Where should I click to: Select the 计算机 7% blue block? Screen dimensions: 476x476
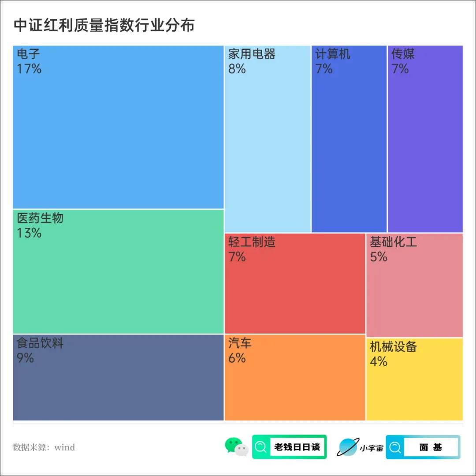coord(349,145)
